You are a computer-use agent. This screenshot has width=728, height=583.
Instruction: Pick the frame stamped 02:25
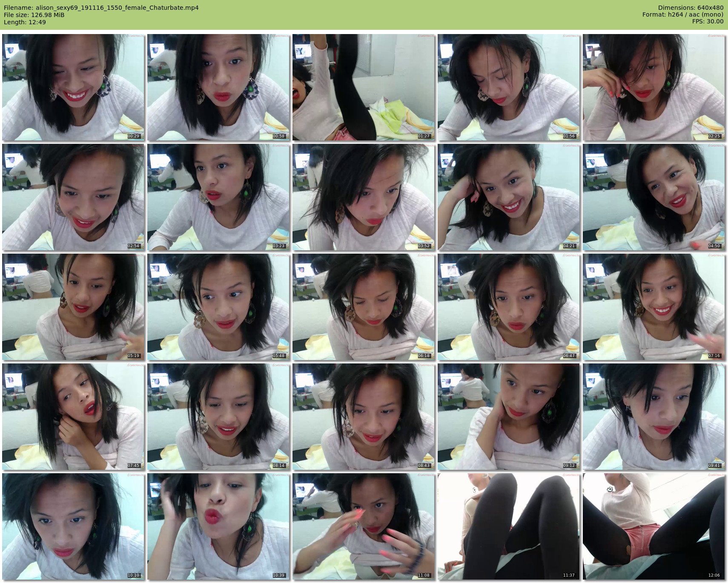click(x=653, y=87)
